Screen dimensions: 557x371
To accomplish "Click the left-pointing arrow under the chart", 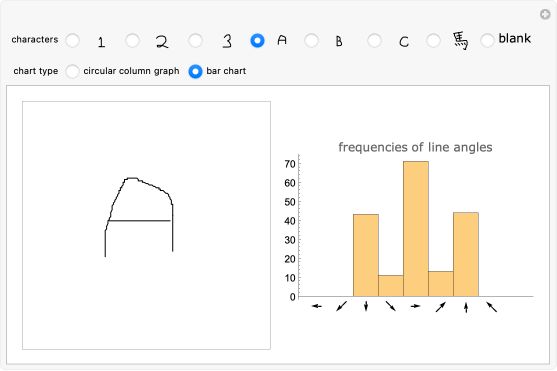I will [317, 306].
